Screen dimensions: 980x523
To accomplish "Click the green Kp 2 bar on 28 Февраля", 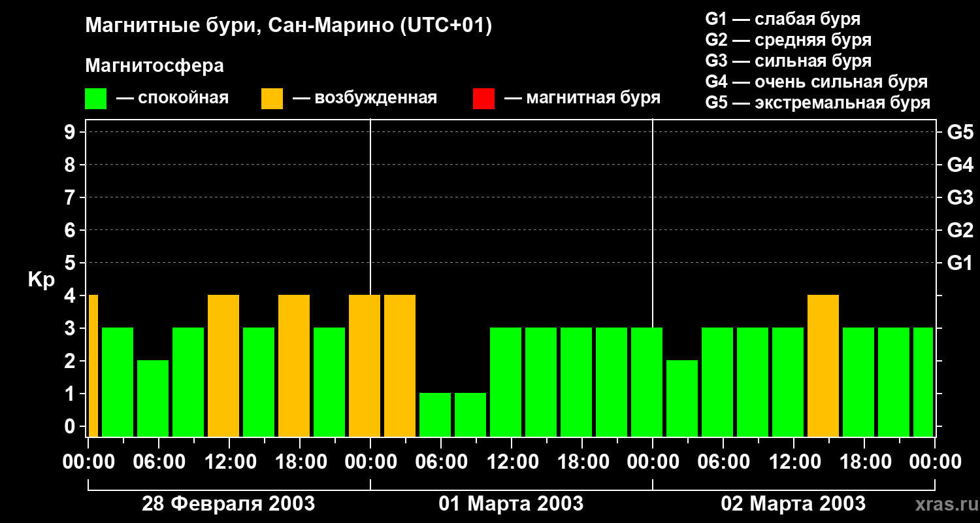I will click(153, 398).
